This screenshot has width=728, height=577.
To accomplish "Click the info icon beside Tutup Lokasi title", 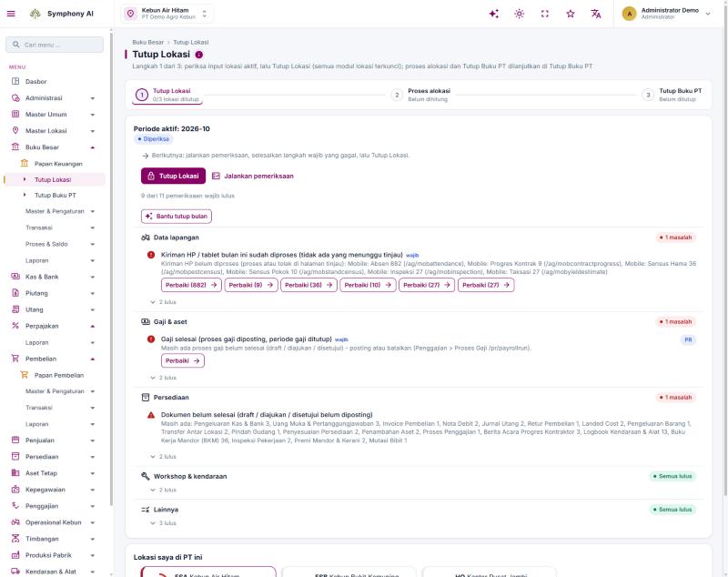I will pos(199,55).
